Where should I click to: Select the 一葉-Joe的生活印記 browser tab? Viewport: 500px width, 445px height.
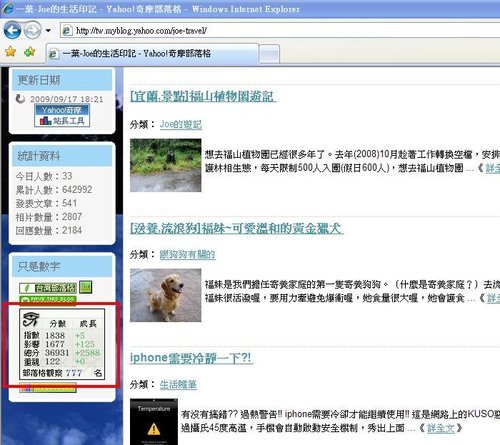coord(152,53)
